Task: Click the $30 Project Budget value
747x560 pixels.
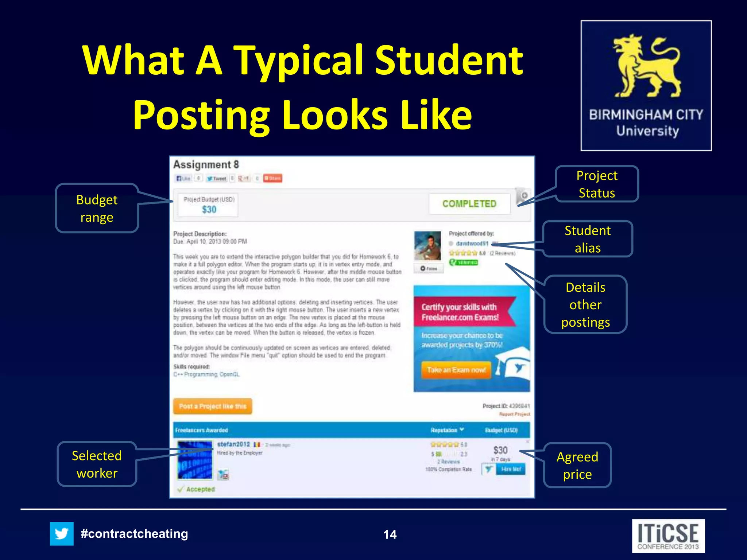Action: [209, 210]
